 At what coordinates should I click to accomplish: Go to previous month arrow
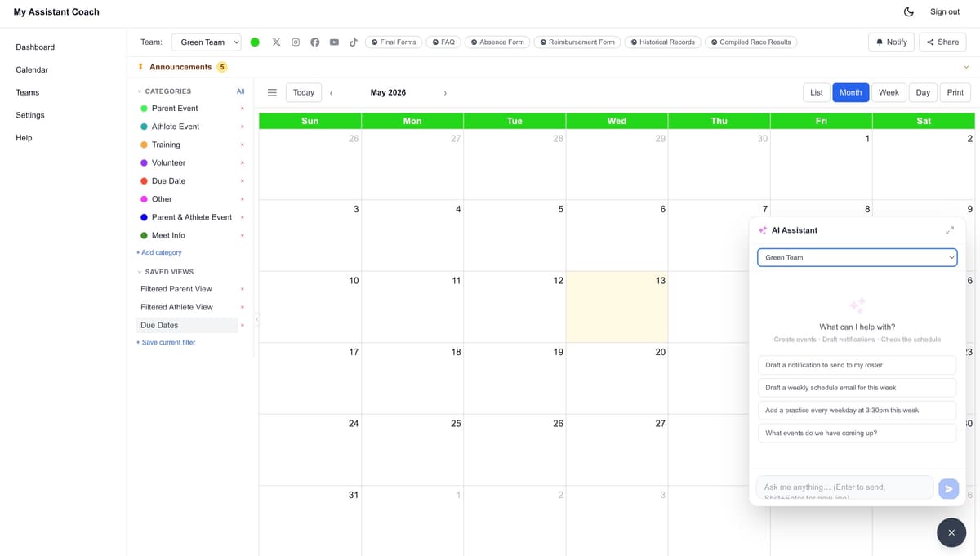[x=331, y=93]
